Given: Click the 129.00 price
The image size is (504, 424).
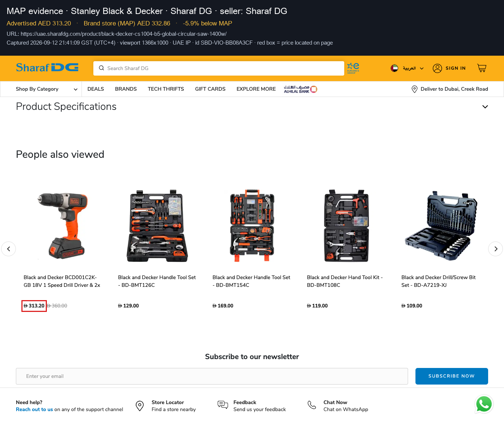Looking at the screenshot, I should [128, 306].
